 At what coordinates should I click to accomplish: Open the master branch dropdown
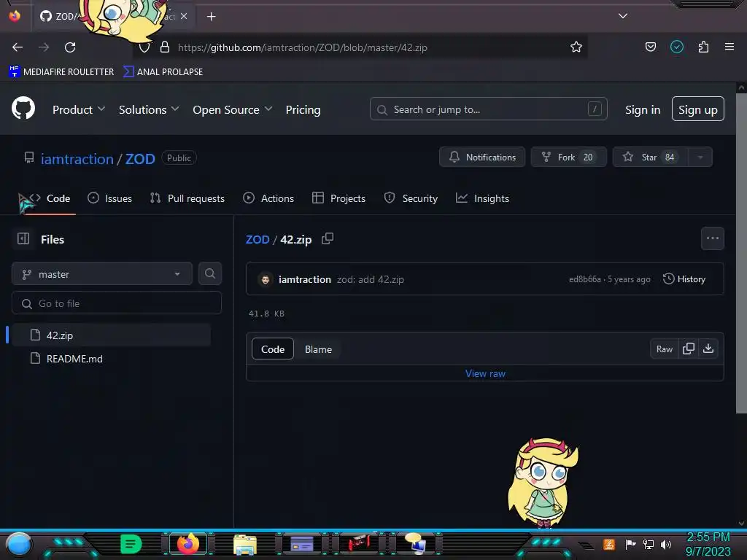click(x=102, y=274)
